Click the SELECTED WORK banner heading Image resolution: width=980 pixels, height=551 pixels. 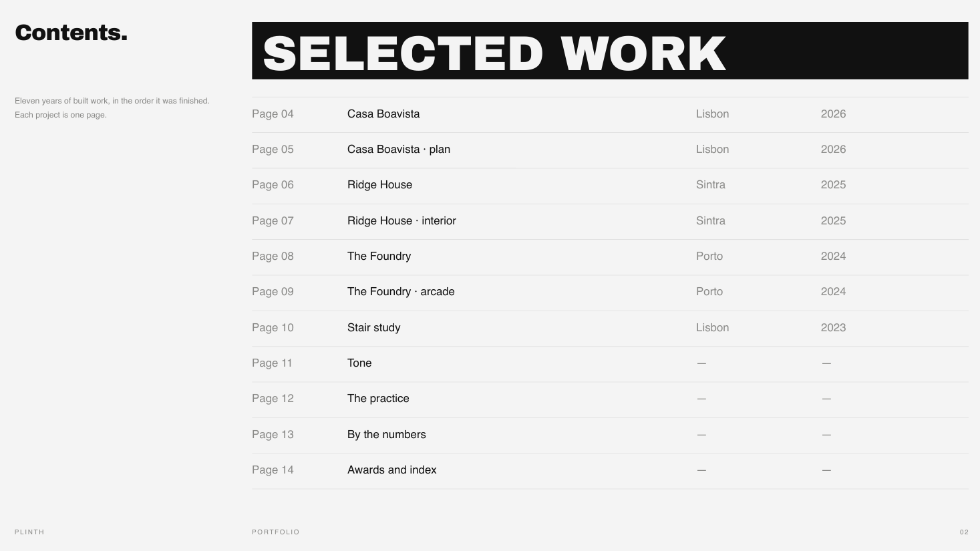pyautogui.click(x=494, y=53)
